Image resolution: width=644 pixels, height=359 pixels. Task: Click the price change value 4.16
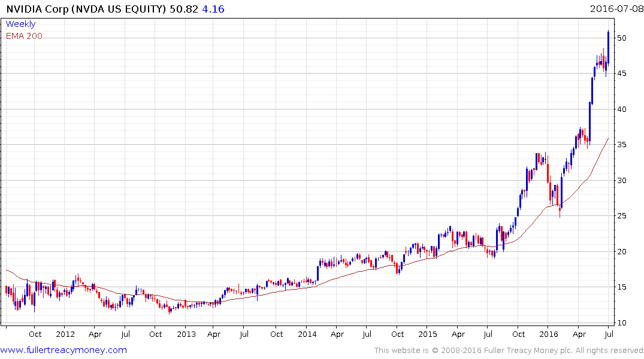tap(213, 9)
